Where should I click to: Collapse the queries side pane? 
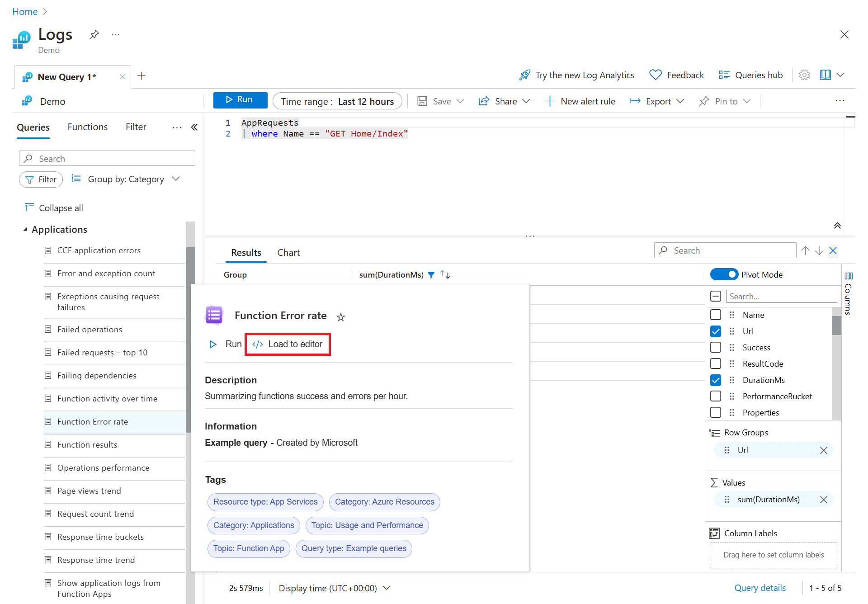194,127
